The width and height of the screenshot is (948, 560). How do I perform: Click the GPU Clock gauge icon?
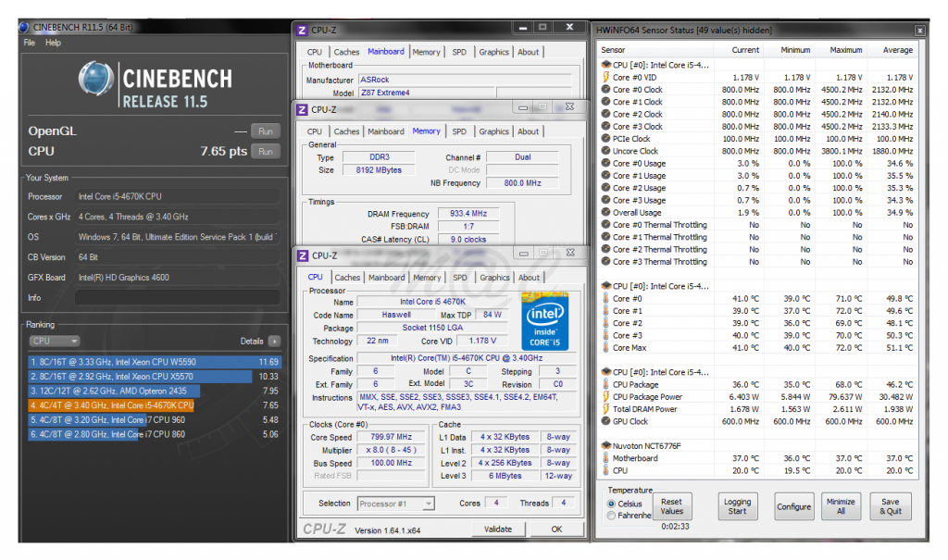tap(606, 421)
